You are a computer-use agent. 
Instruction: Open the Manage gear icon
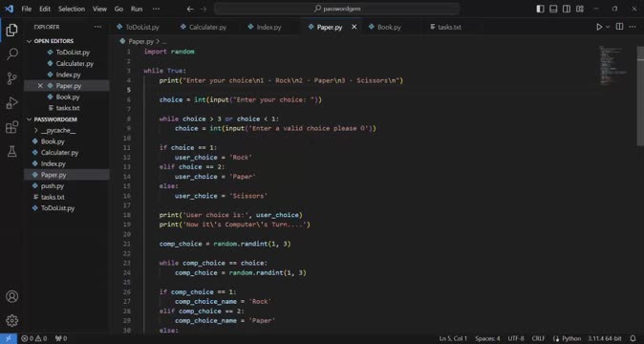point(11,321)
